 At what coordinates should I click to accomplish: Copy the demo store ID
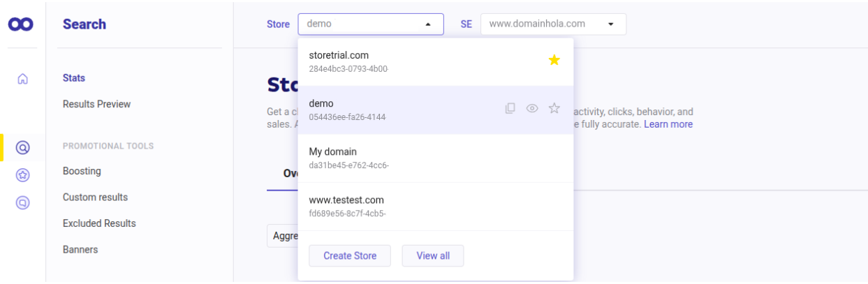click(x=510, y=108)
